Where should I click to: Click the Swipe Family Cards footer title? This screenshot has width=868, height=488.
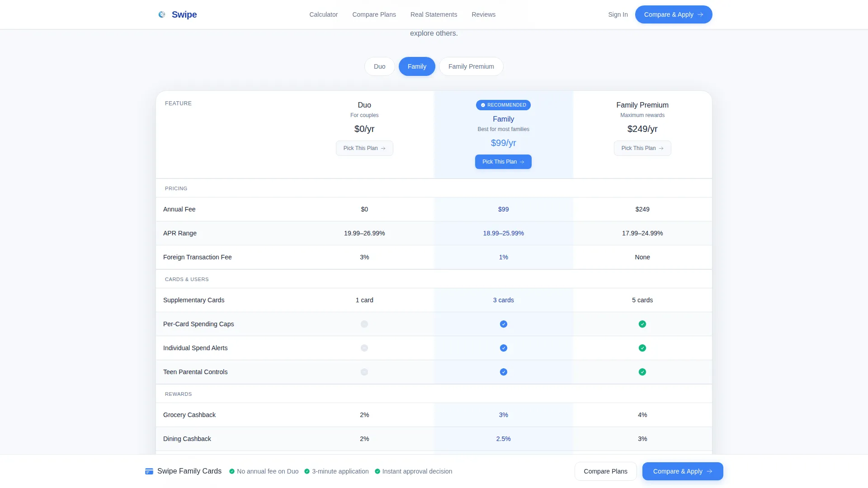pyautogui.click(x=189, y=471)
